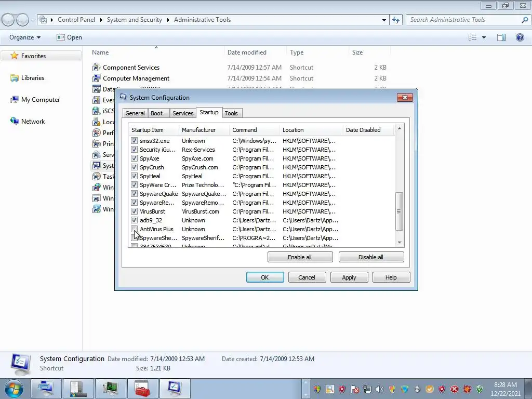This screenshot has width=532, height=399.
Task: Uncheck the SpyAxe startup checkbox
Action: [x=134, y=158]
